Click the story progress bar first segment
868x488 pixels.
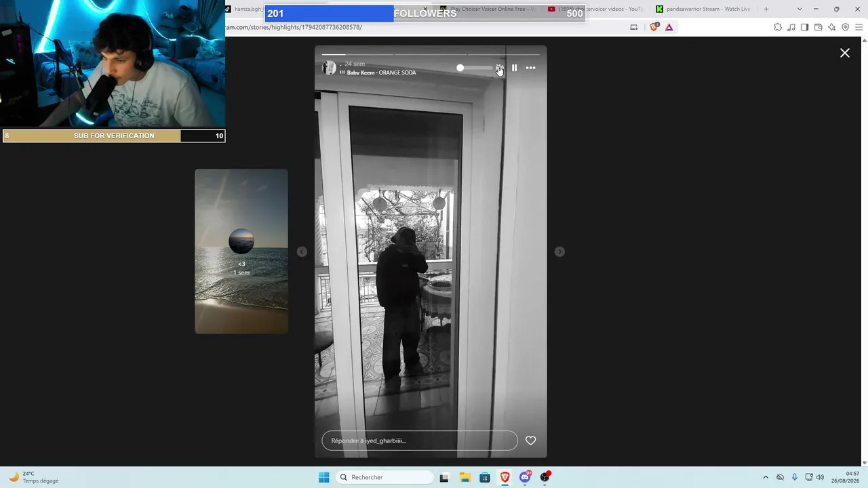357,54
